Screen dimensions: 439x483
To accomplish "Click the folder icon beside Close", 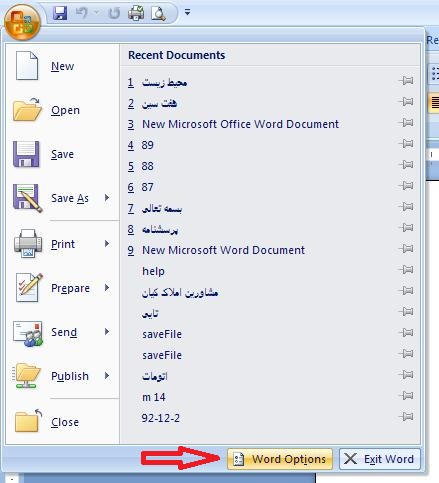I will [x=28, y=421].
